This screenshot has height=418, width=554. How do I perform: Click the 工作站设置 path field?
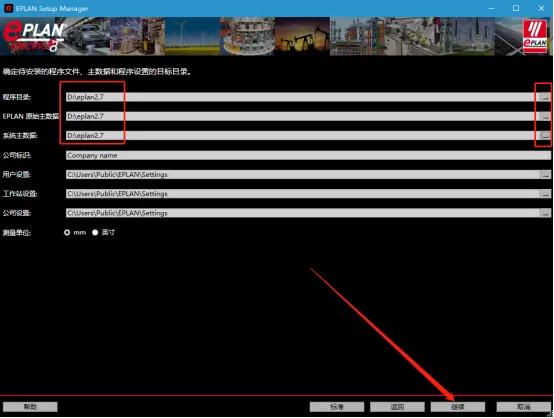[x=303, y=194]
